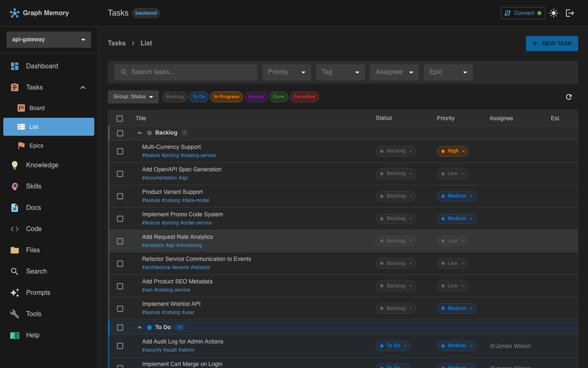Click the logout icon in the header

(570, 13)
